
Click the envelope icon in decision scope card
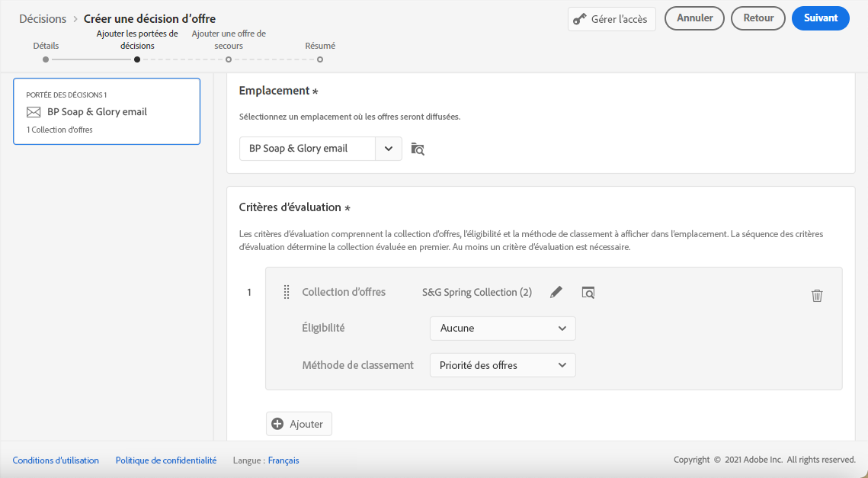click(x=34, y=112)
